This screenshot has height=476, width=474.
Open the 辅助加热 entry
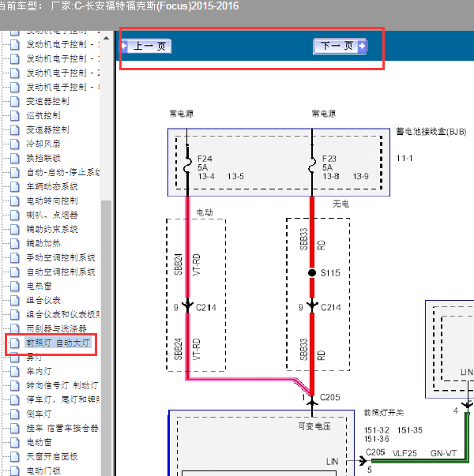pyautogui.click(x=43, y=243)
